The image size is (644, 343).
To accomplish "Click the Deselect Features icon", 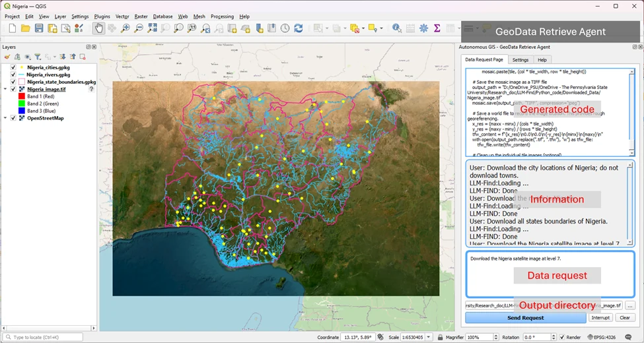I will [x=355, y=28].
